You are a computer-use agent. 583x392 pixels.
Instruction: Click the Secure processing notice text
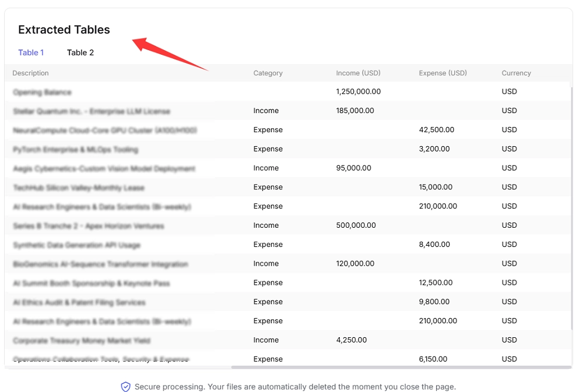295,386
